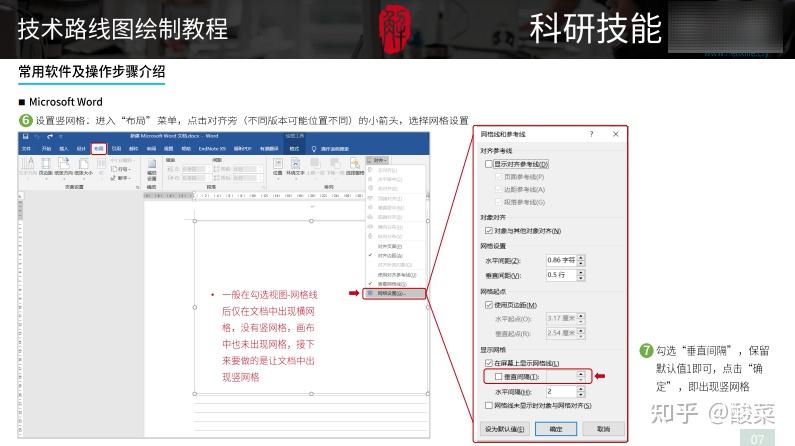Image resolution: width=795 pixels, height=446 pixels.
Task: Open the 页面设置 dialog launcher arrow
Action: click(x=138, y=187)
